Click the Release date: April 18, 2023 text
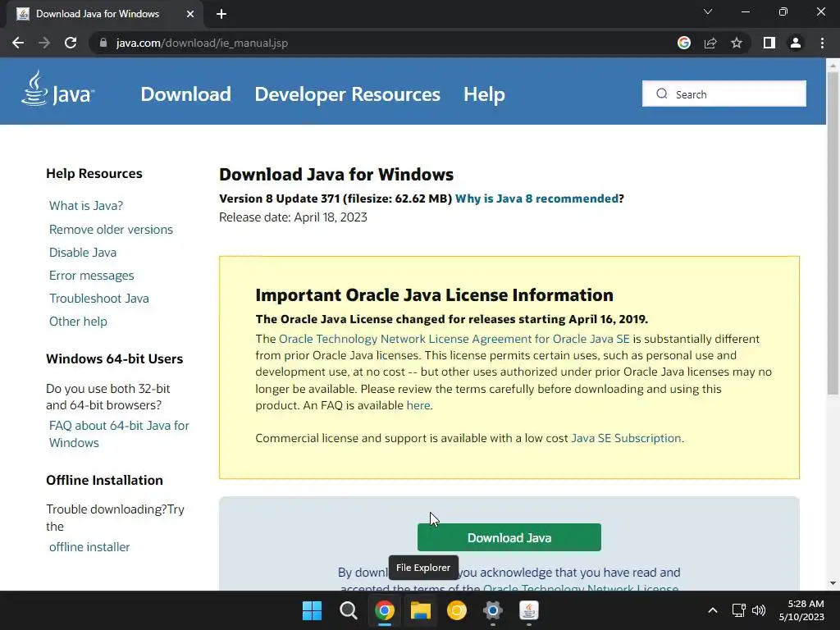 [x=293, y=217]
